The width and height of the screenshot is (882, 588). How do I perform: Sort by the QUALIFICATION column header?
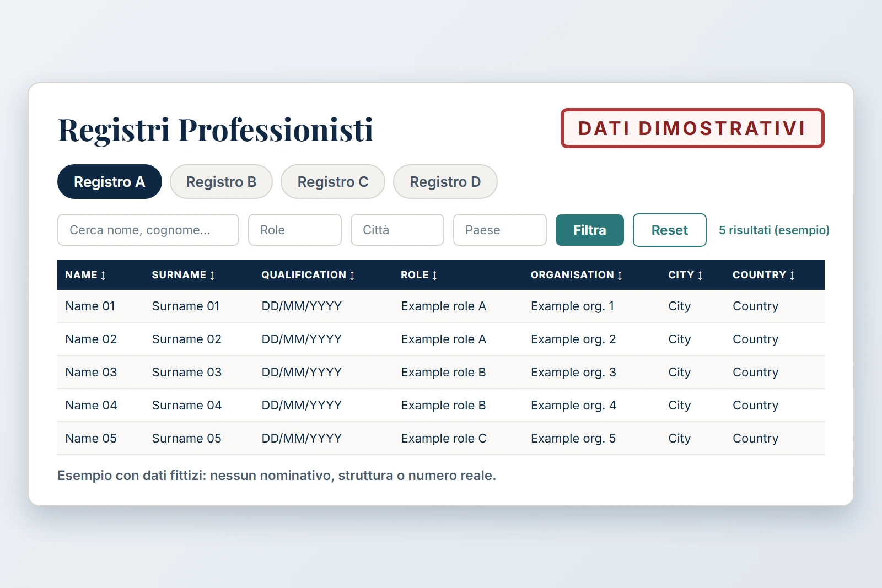coord(308,275)
